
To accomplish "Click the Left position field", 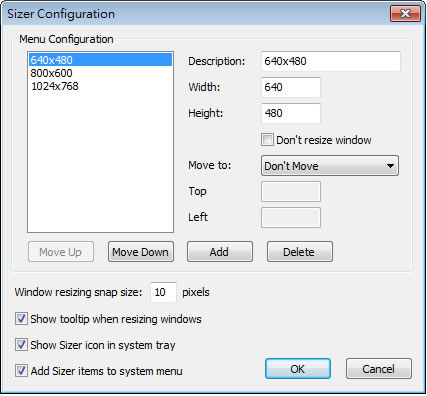I will pyautogui.click(x=291, y=217).
